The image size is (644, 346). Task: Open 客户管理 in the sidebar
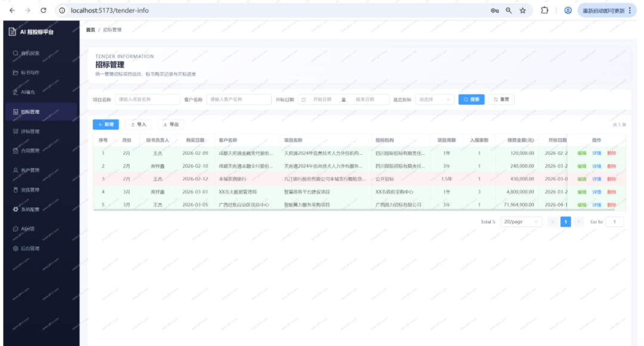(x=41, y=170)
